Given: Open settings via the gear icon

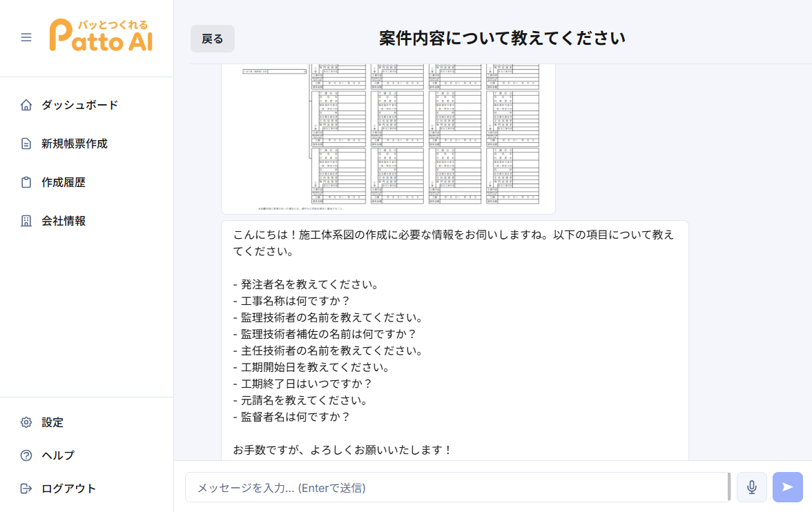Looking at the screenshot, I should coord(26,422).
